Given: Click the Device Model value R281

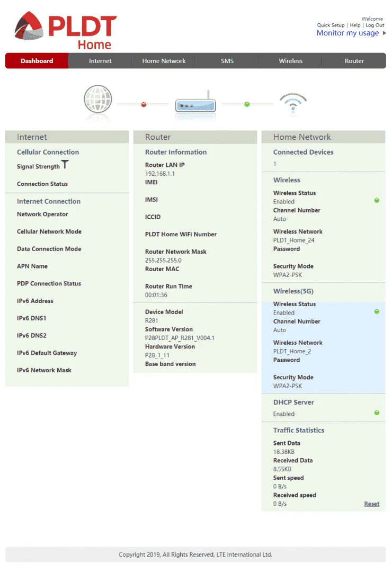Looking at the screenshot, I should click(152, 320).
